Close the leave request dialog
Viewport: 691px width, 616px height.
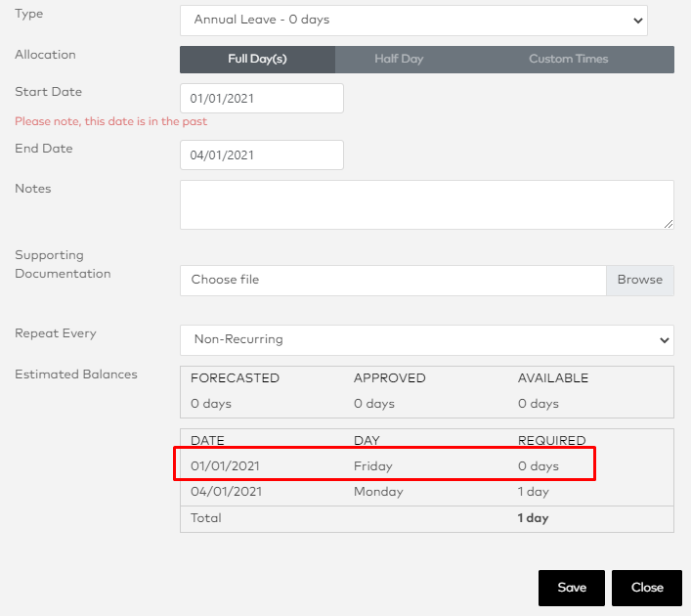coord(647,588)
